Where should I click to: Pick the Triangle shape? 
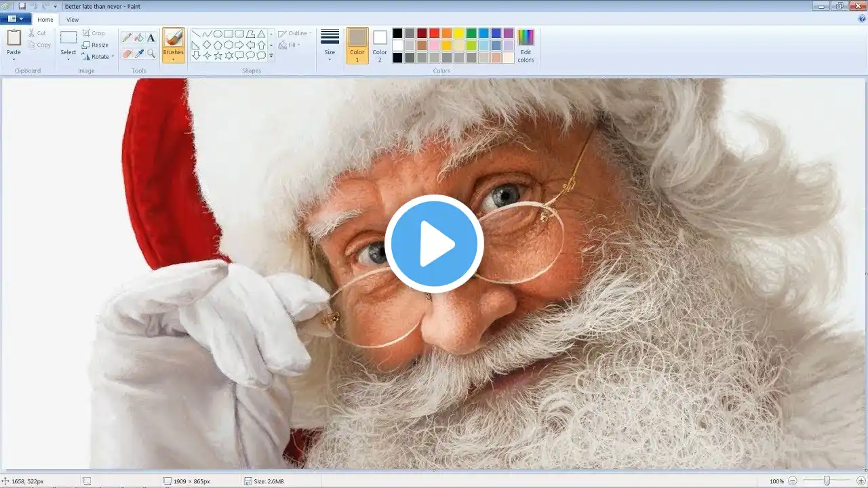pos(261,34)
